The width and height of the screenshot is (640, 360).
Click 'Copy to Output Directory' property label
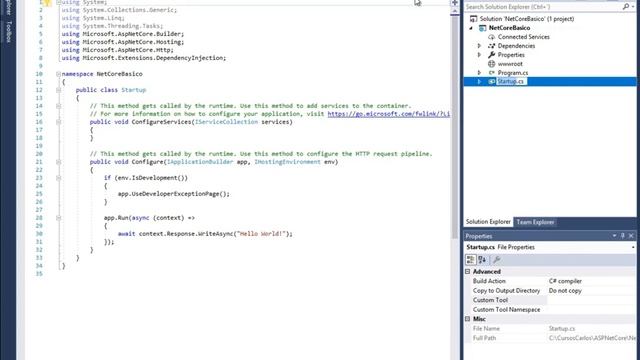coord(506,291)
